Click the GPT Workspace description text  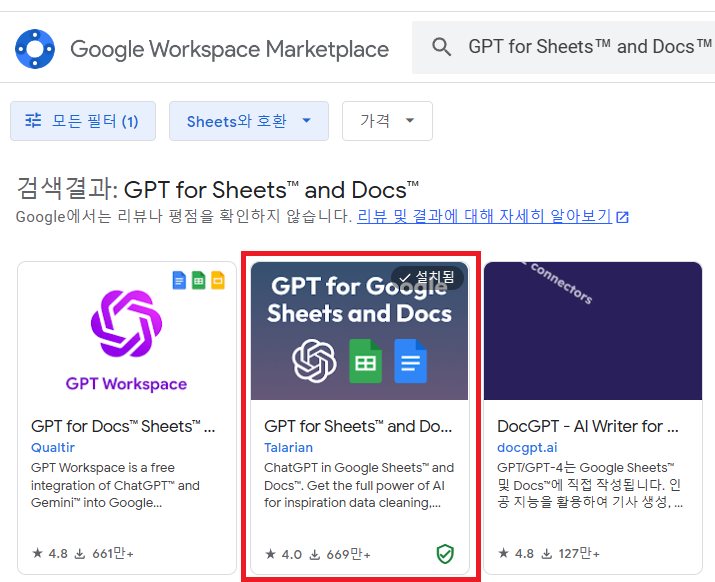[115, 485]
